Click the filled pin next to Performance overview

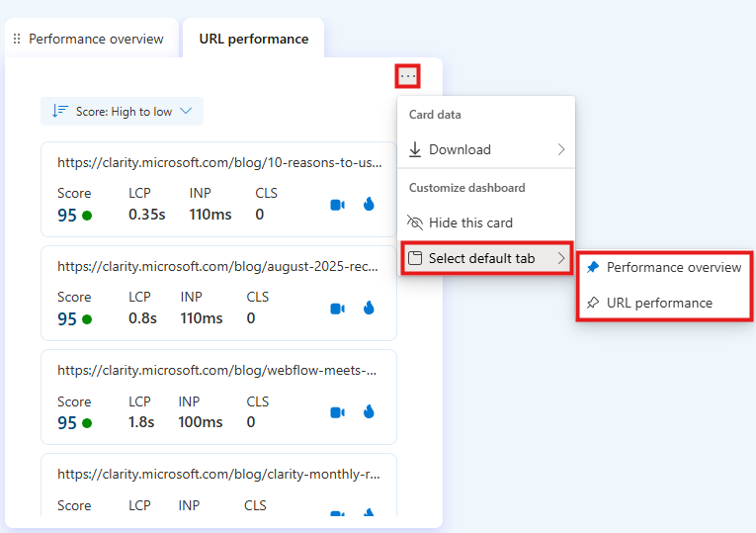point(593,267)
